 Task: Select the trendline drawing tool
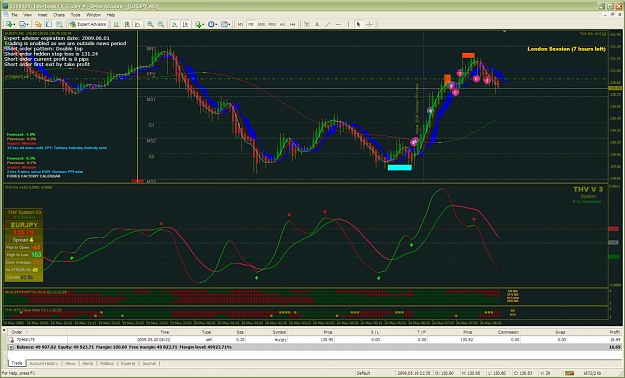click(x=328, y=24)
